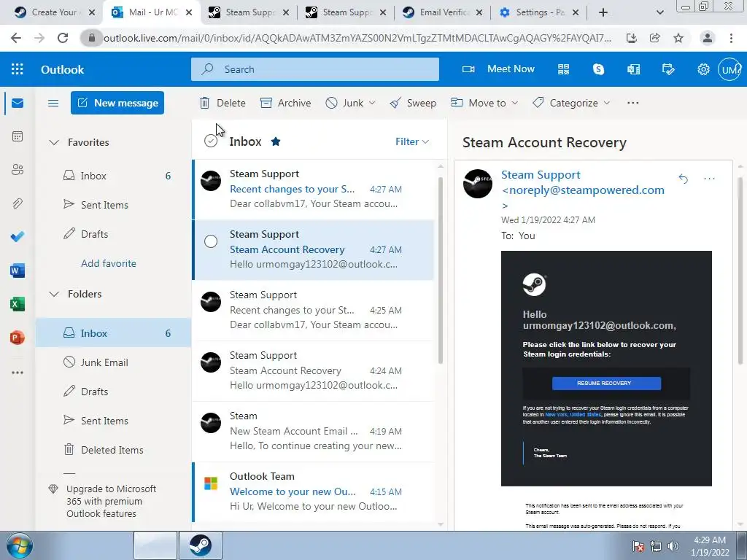Open Steam from the Windows taskbar

tap(201, 545)
